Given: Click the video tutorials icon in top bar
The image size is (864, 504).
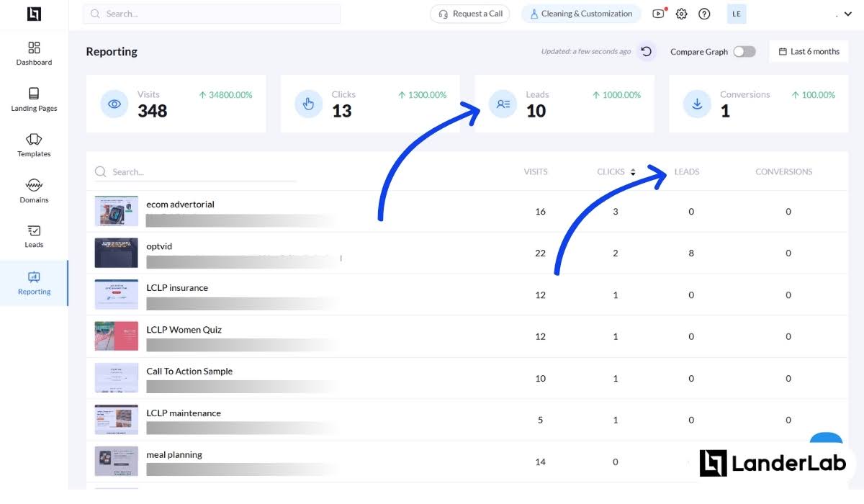Looking at the screenshot, I should [658, 14].
